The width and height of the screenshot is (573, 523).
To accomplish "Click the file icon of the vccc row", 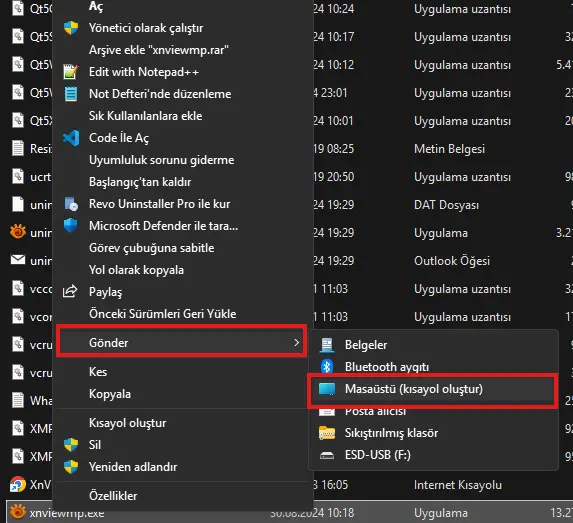I will (x=18, y=288).
